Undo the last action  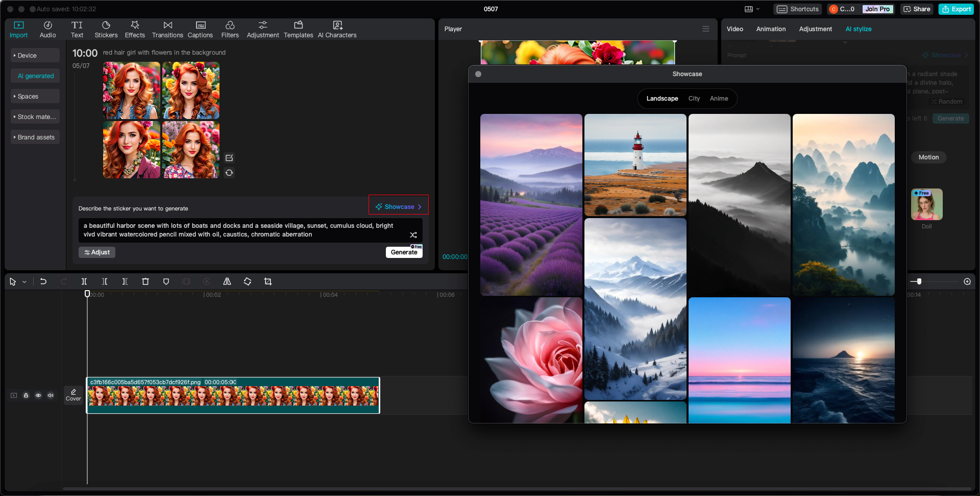tap(43, 281)
